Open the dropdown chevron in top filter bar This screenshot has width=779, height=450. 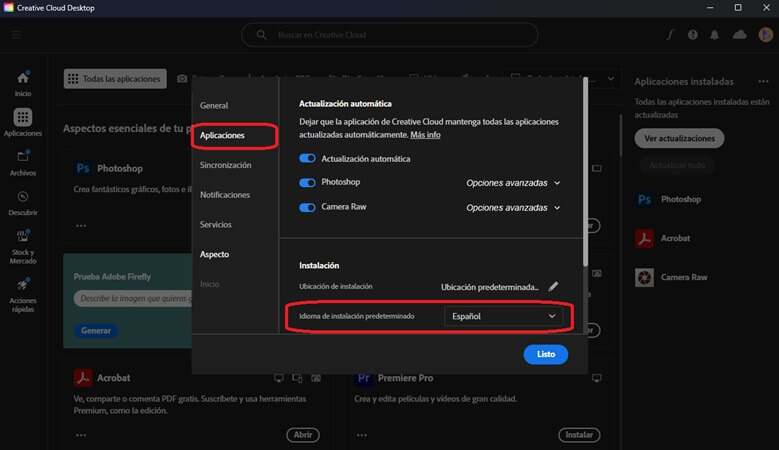(x=611, y=78)
